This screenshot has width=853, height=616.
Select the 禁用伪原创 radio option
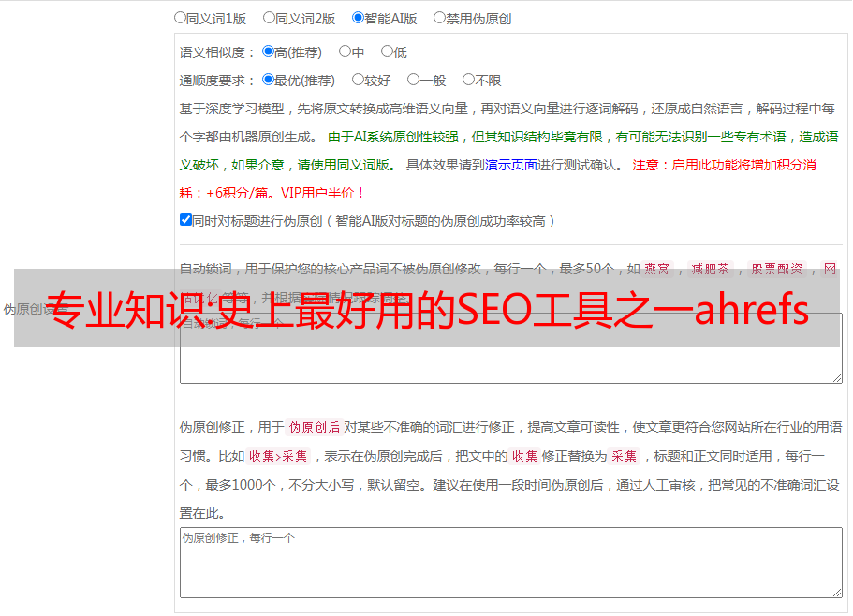point(439,18)
